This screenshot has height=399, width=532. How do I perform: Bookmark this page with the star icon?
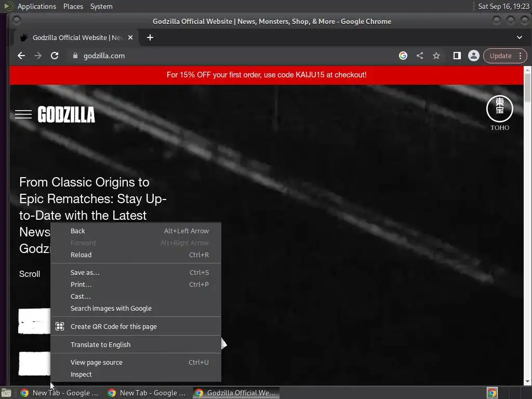click(x=436, y=56)
